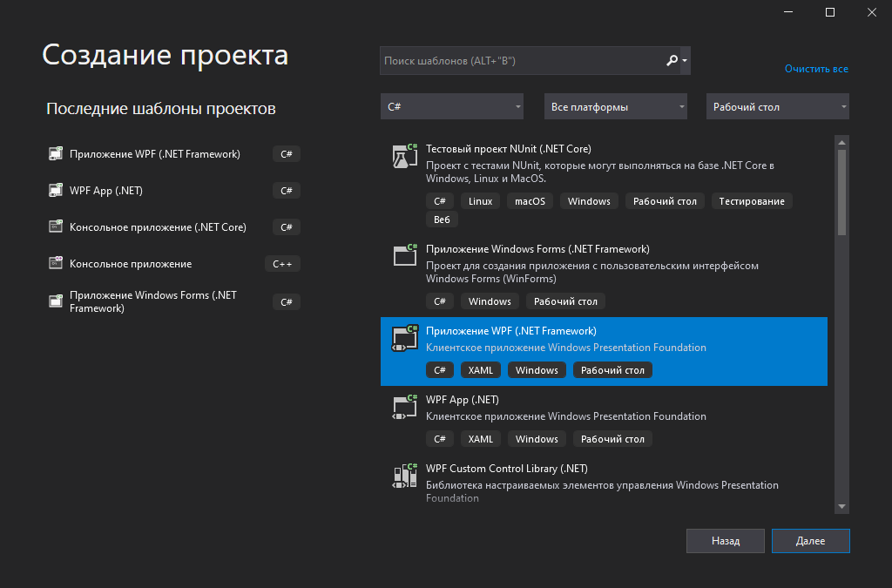Screen dimensions: 892x588
Task: Click recent WPF App (.NET) icon
Action: coord(55,190)
